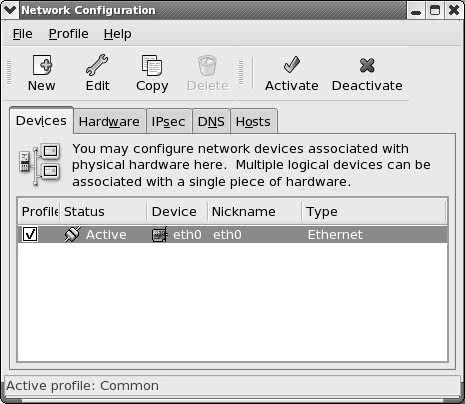Switch to the Hosts tab

click(253, 122)
